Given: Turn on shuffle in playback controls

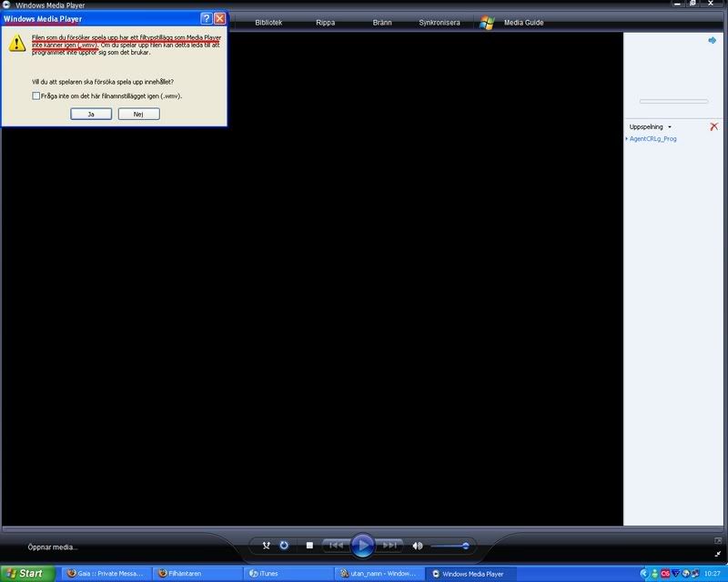Looking at the screenshot, I should 266,546.
